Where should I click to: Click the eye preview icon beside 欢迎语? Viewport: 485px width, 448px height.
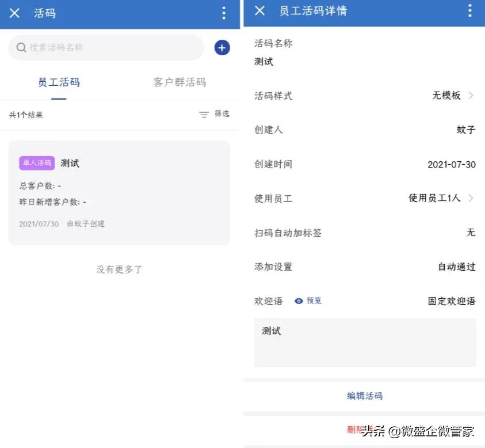[x=299, y=301]
